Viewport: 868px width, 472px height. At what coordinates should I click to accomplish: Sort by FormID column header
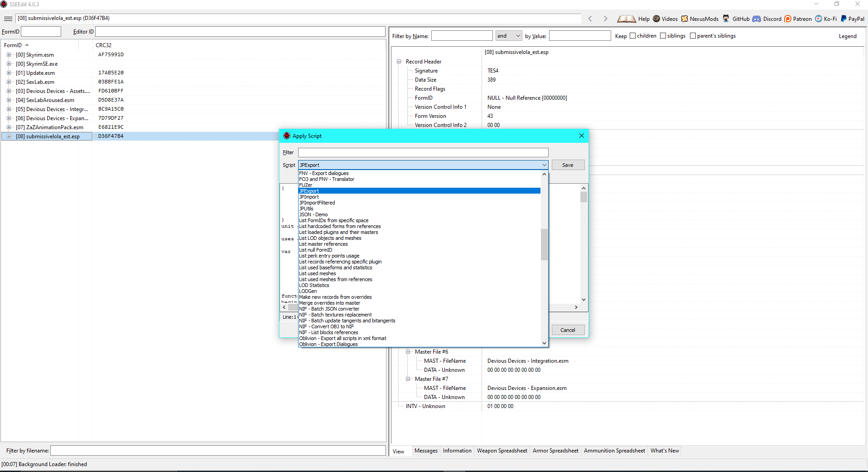pos(40,45)
